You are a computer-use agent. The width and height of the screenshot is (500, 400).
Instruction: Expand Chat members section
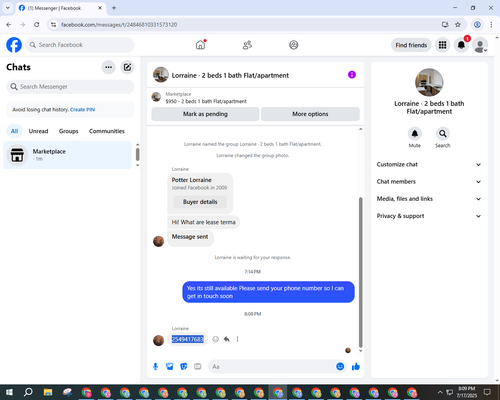pyautogui.click(x=429, y=182)
